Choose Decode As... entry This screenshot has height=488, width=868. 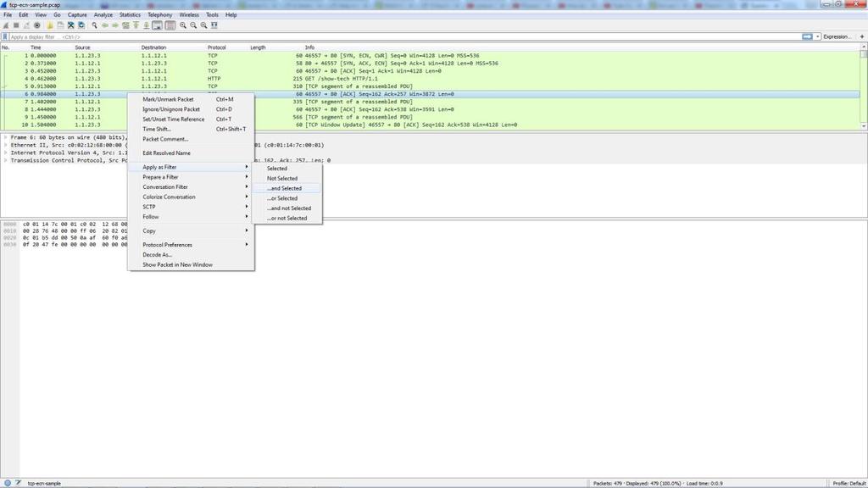tap(191, 254)
